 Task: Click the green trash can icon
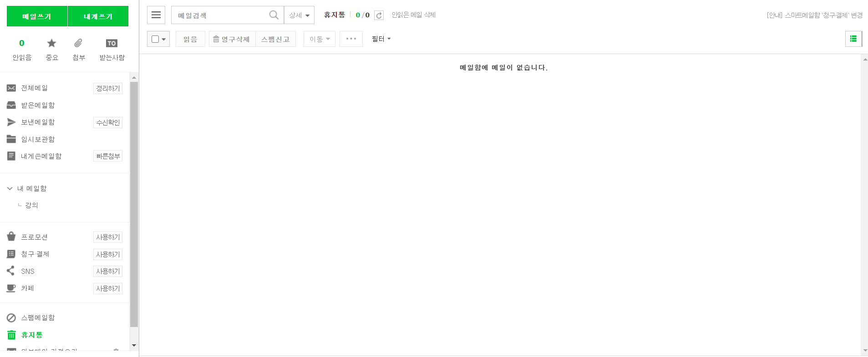pos(11,335)
